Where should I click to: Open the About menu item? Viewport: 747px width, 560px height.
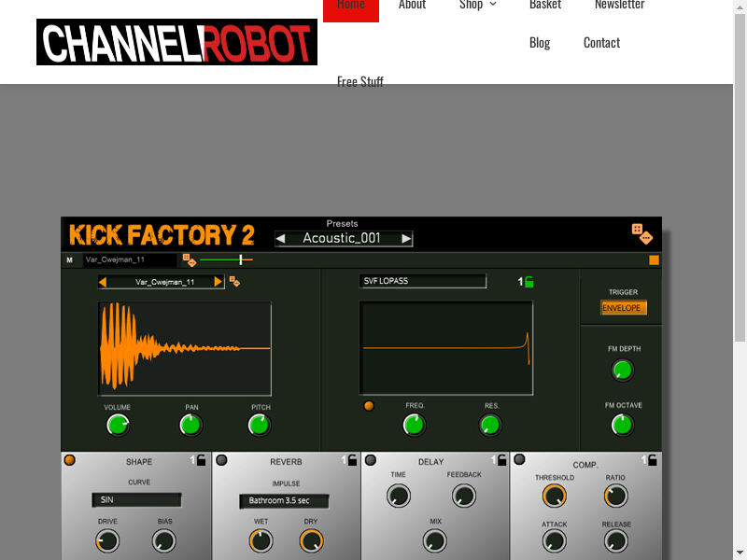click(x=412, y=6)
